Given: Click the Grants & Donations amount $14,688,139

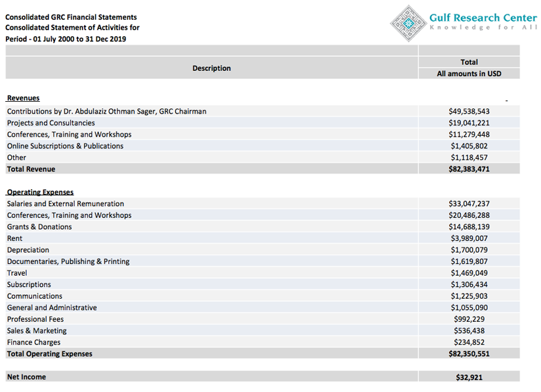Looking at the screenshot, I should (469, 227).
